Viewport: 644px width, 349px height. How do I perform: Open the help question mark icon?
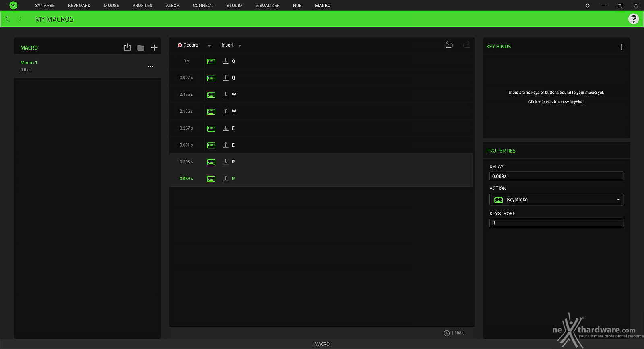[x=633, y=19]
